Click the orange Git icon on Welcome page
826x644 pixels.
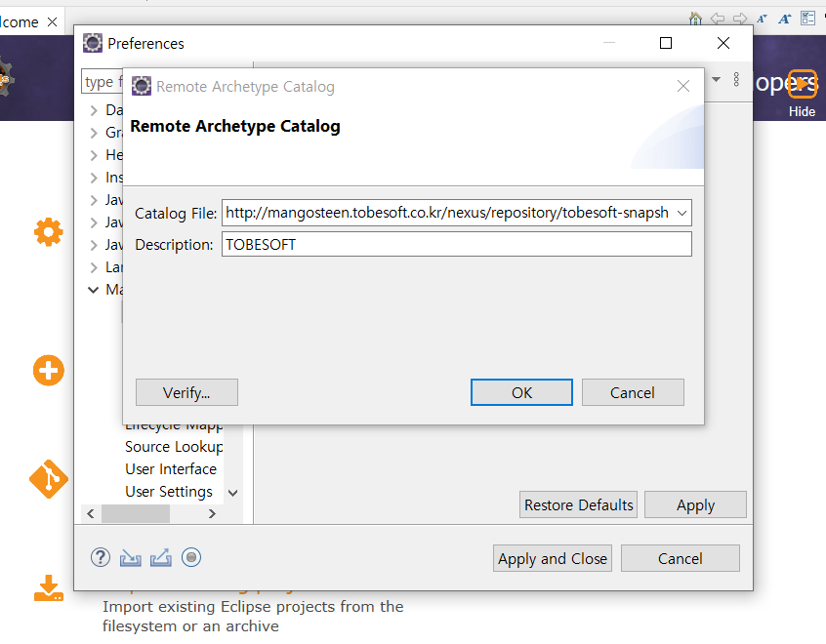coord(49,479)
